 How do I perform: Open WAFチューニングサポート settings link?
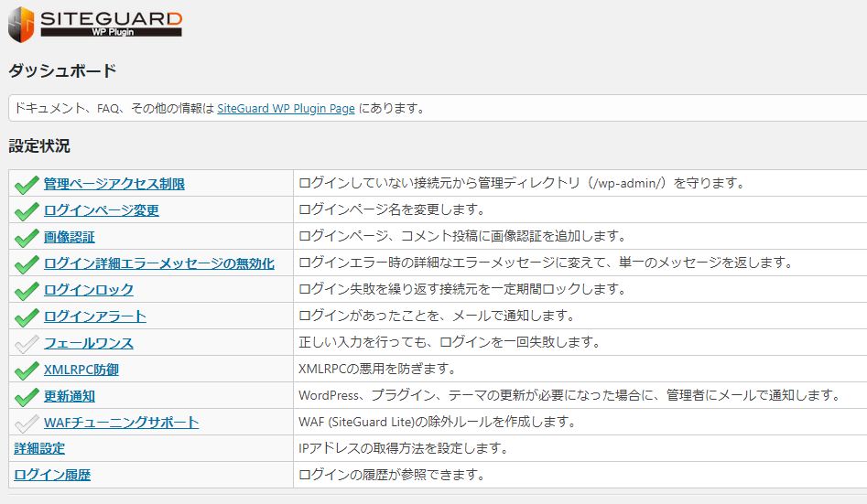tap(121, 423)
